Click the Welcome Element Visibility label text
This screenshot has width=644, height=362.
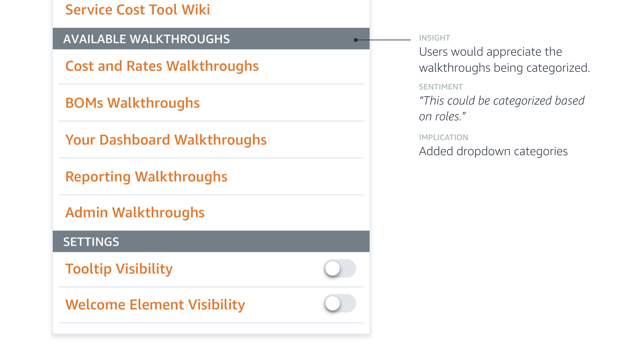(155, 305)
